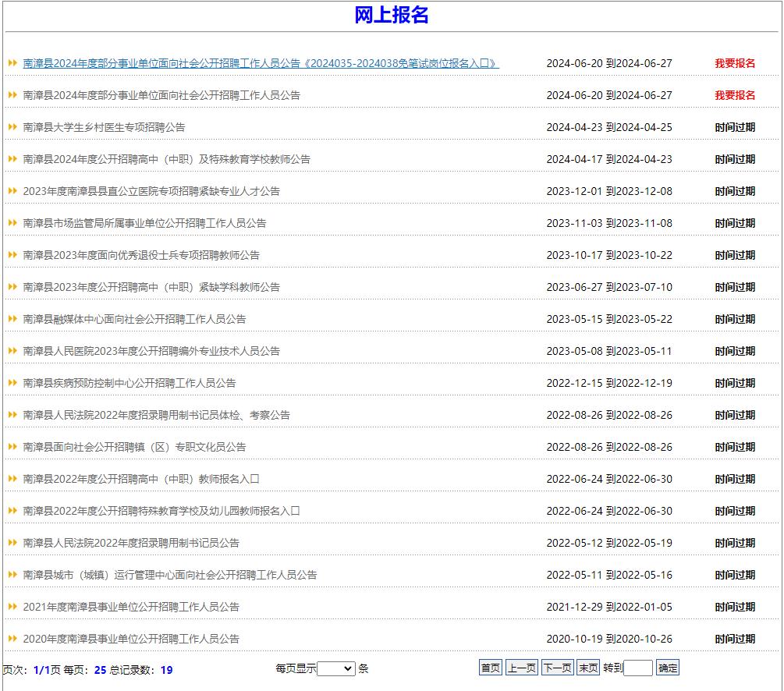Viewport: 784px width, 691px height.
Task: Click the arrow icon beside 2023年度南漳县县直公立医院 announcement
Action: (x=12, y=191)
